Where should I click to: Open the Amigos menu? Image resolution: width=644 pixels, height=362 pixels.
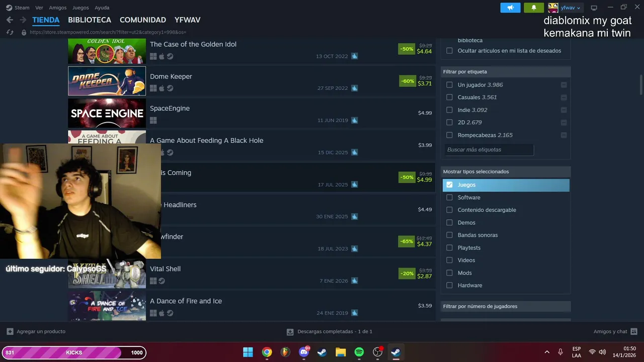[58, 8]
